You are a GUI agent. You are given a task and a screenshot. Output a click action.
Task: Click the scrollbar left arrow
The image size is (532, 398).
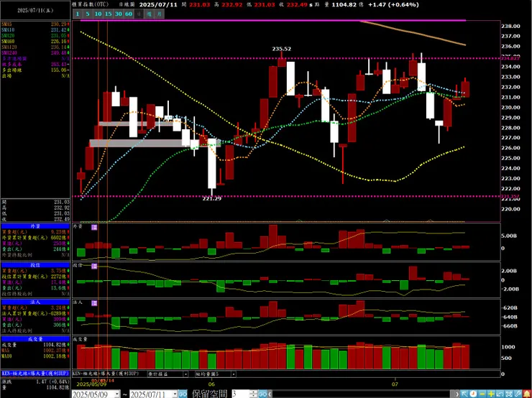tap(270, 394)
